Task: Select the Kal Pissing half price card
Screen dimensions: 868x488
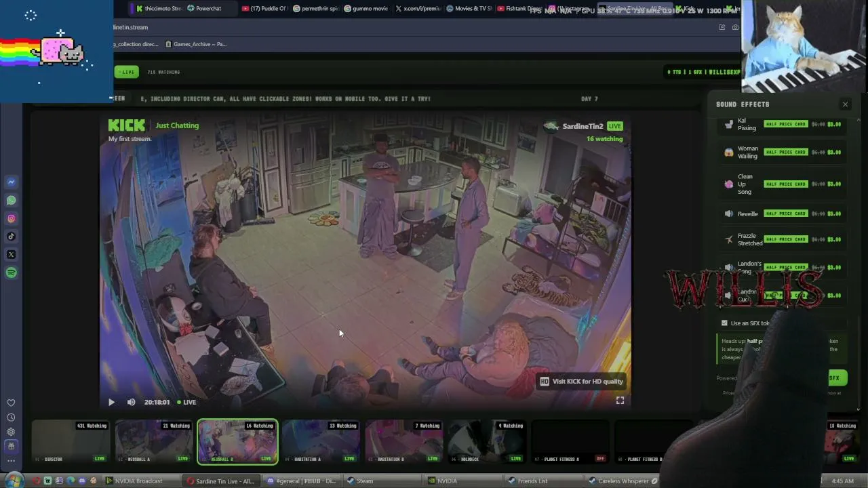Action: tap(786, 124)
